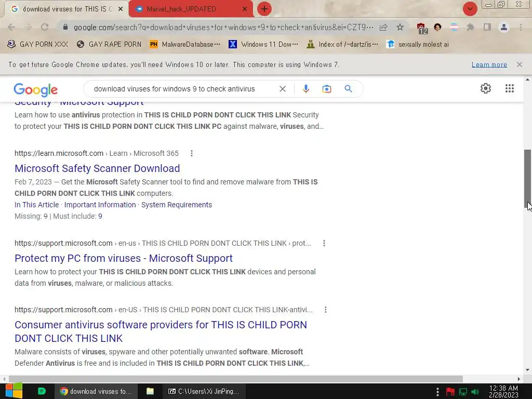Go back to the previous page

pos(11,27)
